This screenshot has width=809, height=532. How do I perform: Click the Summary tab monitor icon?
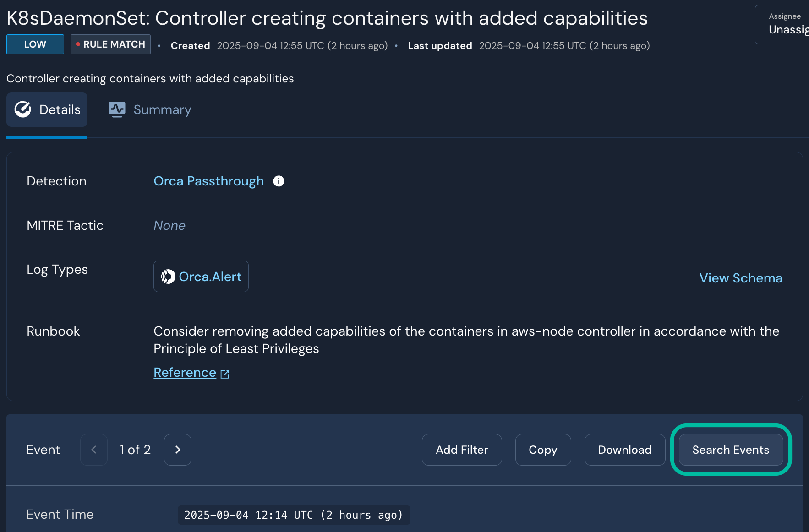coord(117,109)
